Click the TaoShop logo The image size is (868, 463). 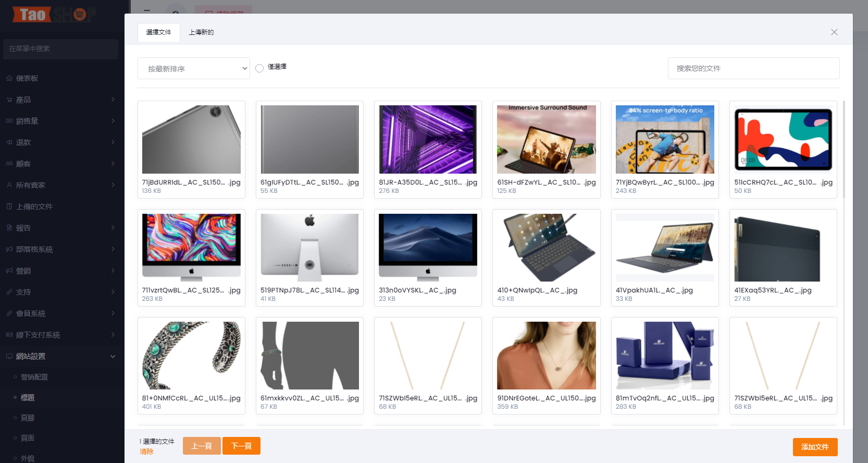click(x=55, y=15)
